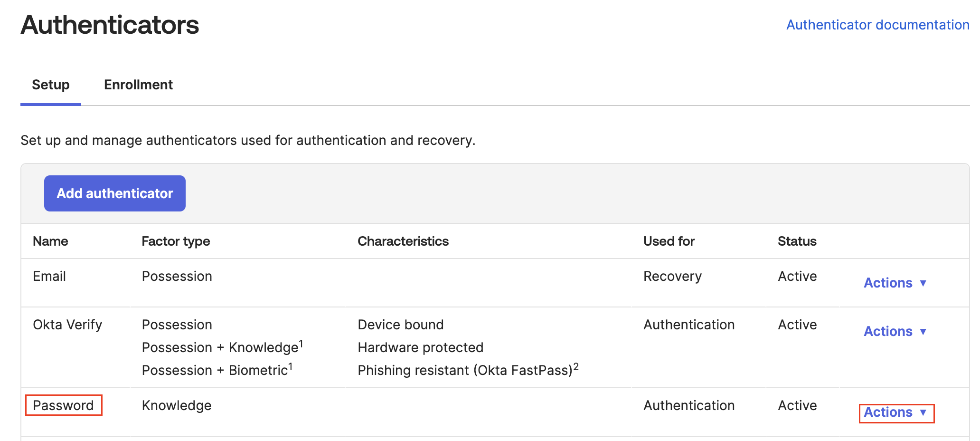Screen dimensions: 980x441
Task: Select the Okta Verify authenticator name
Action: point(67,325)
